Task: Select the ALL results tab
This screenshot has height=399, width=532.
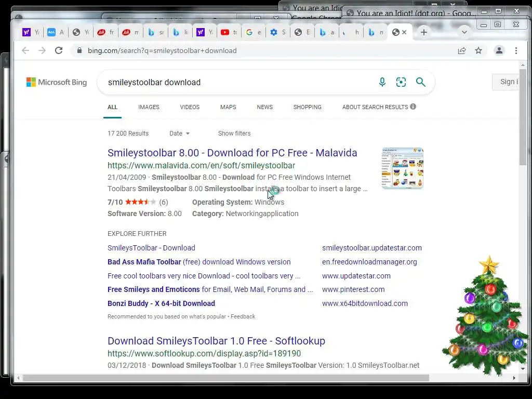Action: [112, 107]
